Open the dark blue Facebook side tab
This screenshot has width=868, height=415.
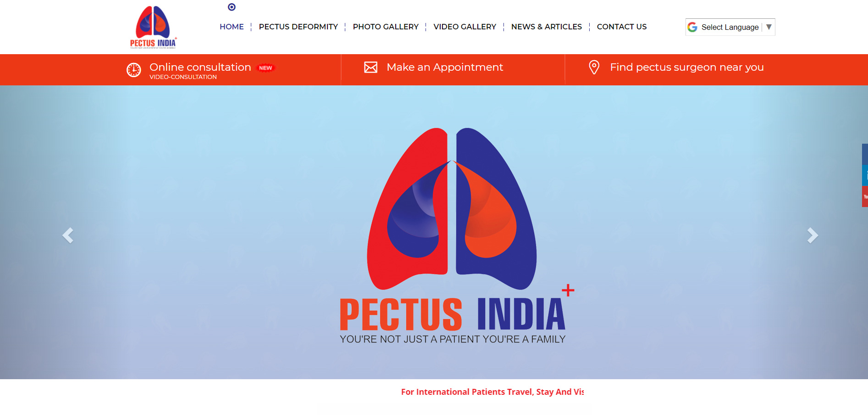[x=865, y=155]
